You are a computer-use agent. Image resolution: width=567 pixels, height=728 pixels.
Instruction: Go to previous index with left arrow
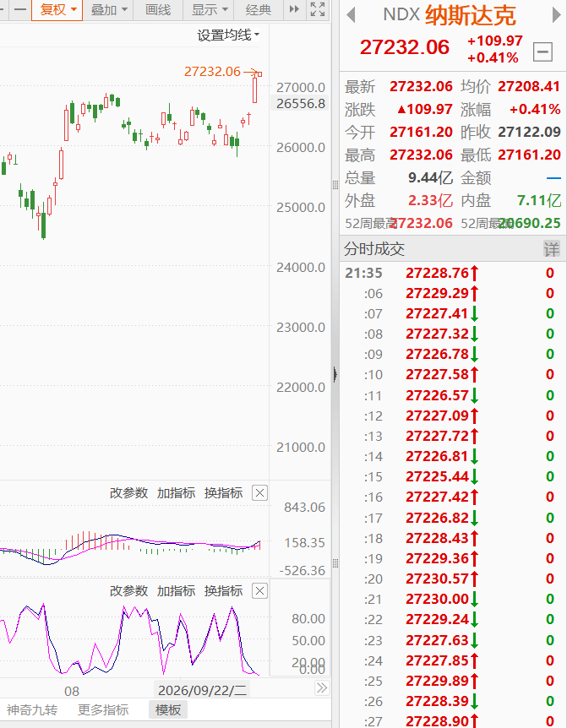click(x=352, y=15)
